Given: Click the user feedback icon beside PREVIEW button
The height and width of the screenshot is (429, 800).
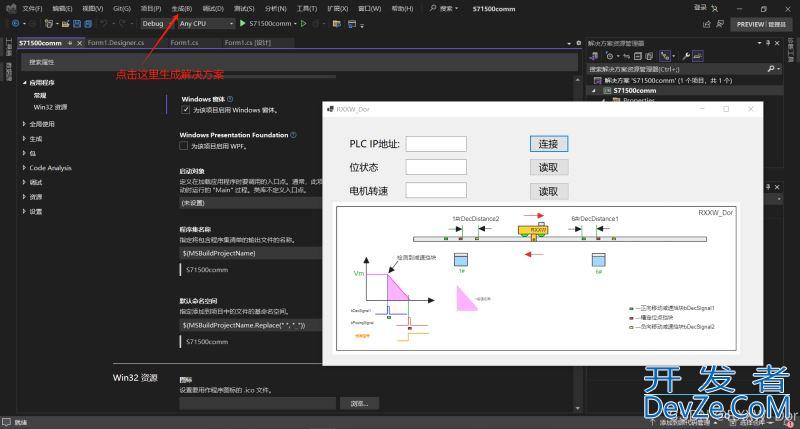Looking at the screenshot, I should click(x=720, y=24).
